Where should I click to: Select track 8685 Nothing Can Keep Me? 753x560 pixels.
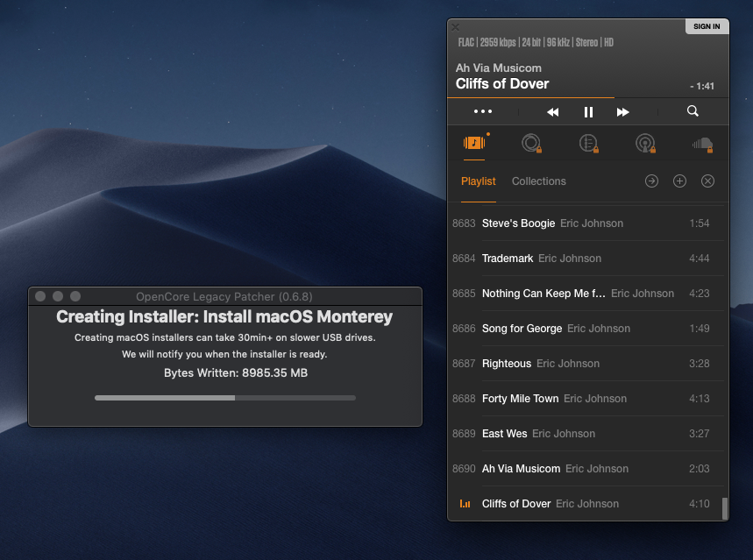pos(586,294)
